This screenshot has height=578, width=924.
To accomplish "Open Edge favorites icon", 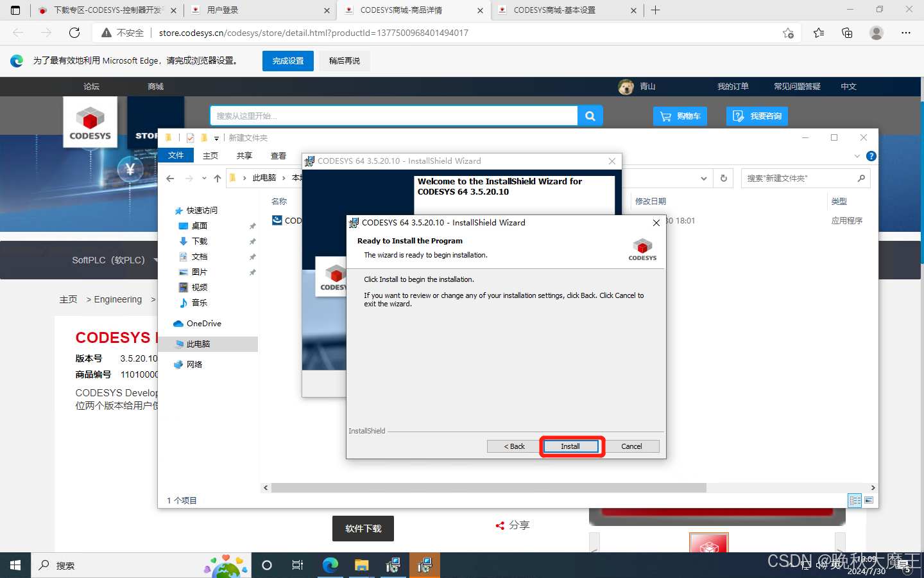I will 819,33.
